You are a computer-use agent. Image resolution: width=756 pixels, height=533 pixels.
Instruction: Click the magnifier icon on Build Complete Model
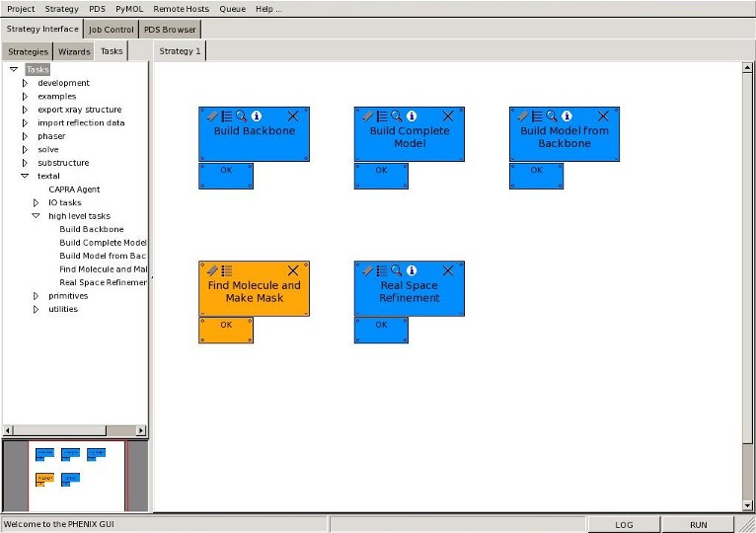[397, 115]
